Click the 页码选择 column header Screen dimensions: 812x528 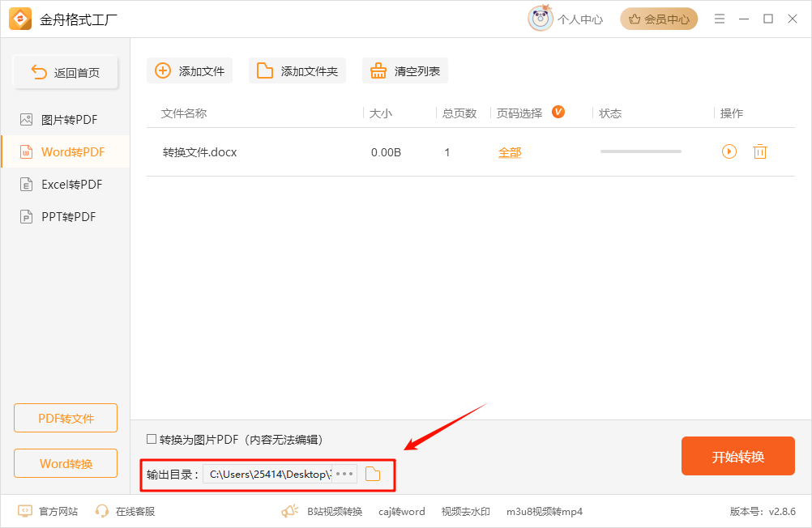[x=519, y=113]
